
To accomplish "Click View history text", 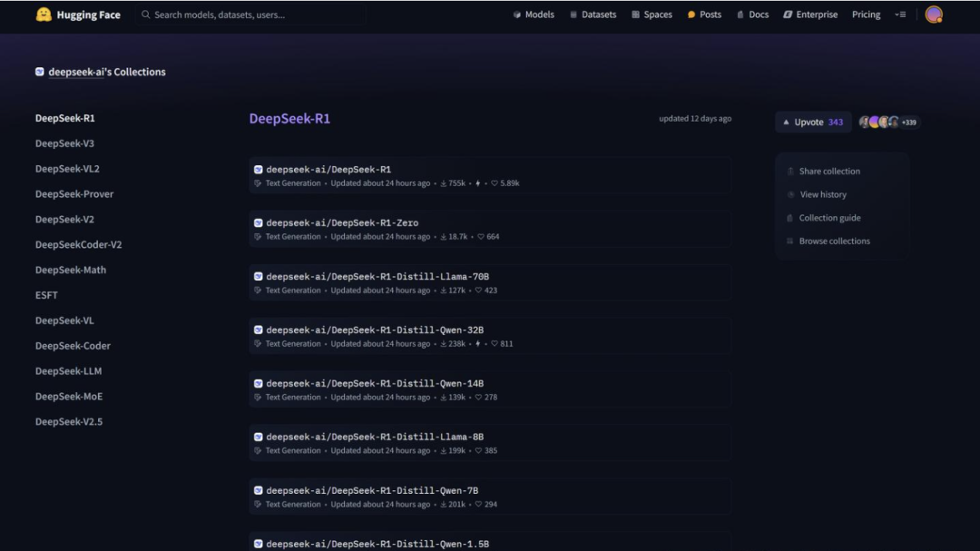I will (823, 194).
